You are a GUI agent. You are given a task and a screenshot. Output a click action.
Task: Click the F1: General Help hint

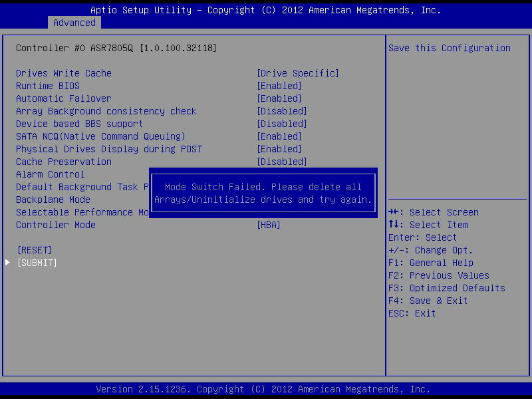tap(431, 263)
